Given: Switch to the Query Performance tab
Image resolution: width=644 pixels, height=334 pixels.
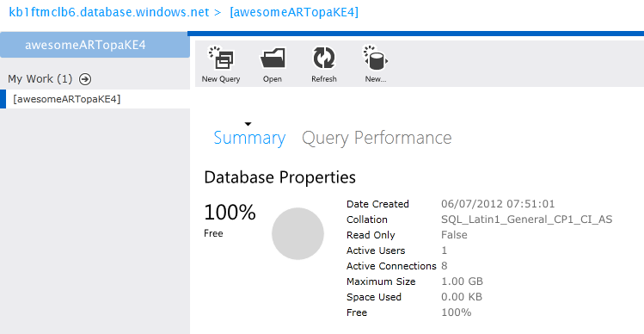Looking at the screenshot, I should [377, 138].
